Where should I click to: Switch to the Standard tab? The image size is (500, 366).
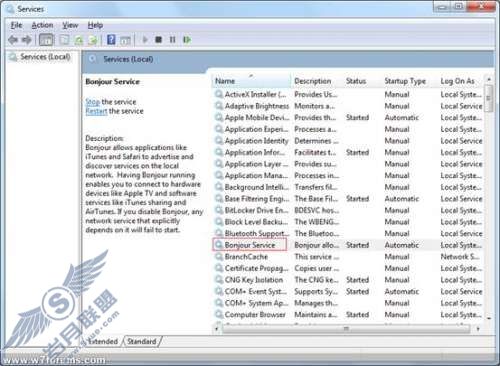tap(142, 341)
